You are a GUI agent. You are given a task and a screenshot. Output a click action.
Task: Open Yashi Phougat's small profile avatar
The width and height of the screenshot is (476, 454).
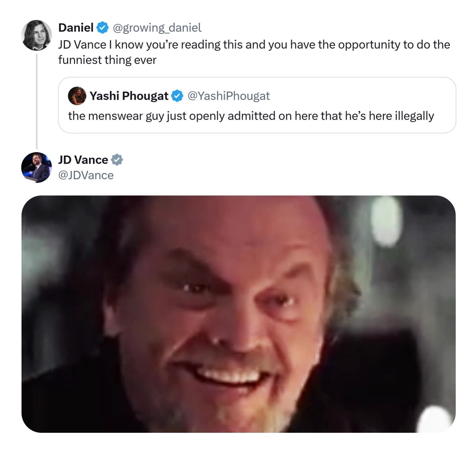click(77, 96)
